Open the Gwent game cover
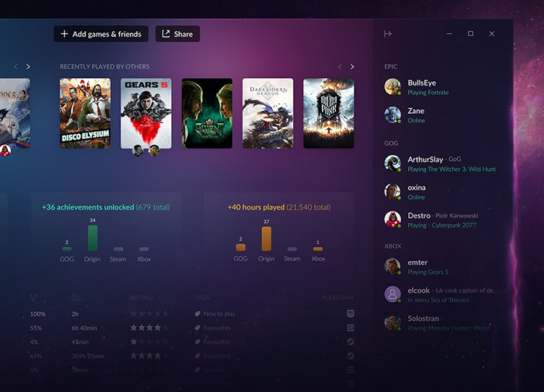544x392 pixels. click(x=207, y=113)
